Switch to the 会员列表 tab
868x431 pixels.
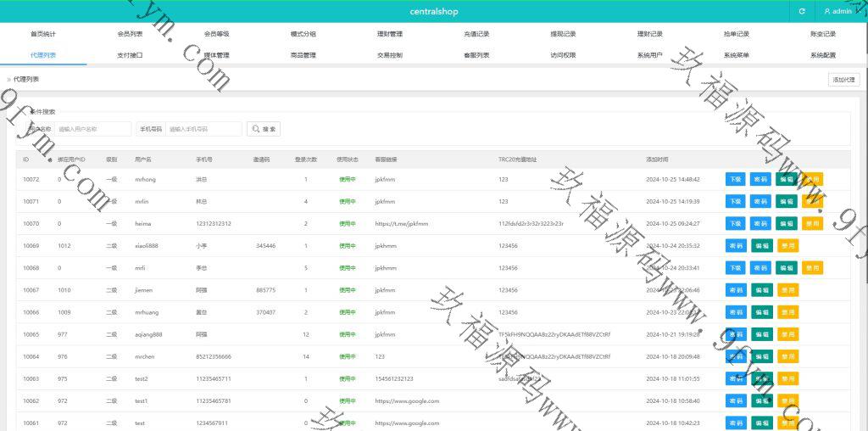click(130, 34)
